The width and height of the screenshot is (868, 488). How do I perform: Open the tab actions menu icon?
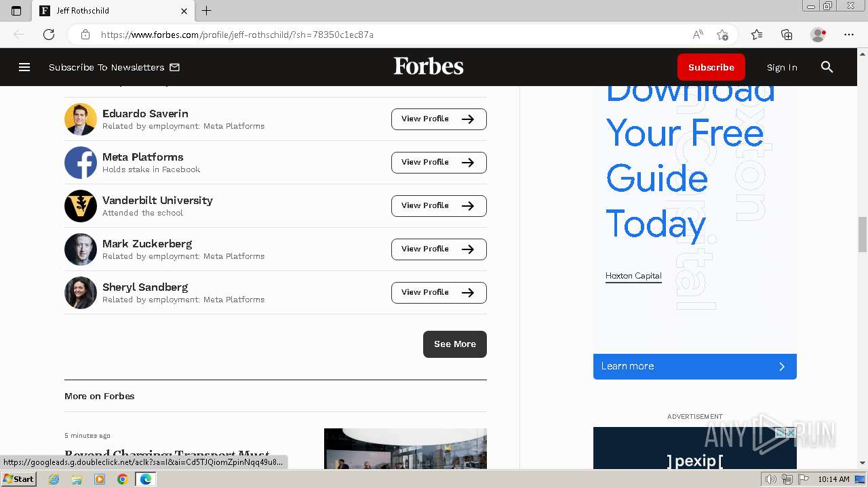click(x=16, y=11)
